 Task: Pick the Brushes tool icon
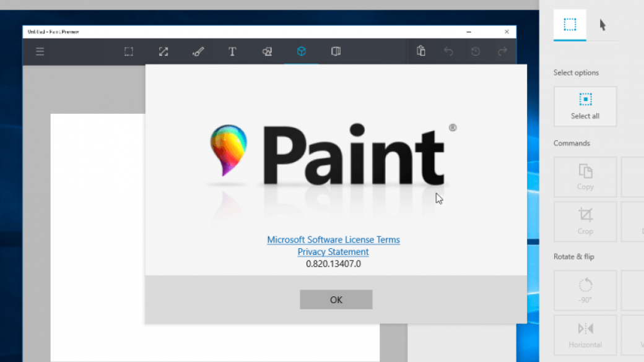click(x=198, y=52)
